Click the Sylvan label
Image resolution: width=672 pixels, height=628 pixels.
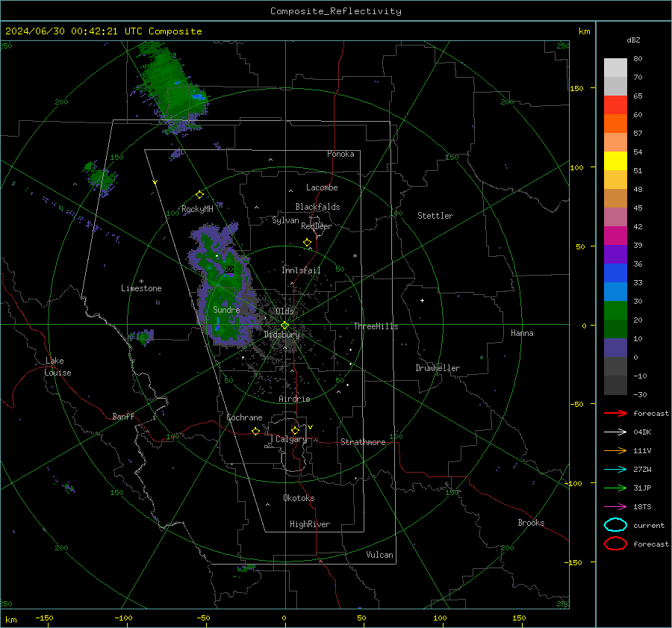[x=285, y=220]
